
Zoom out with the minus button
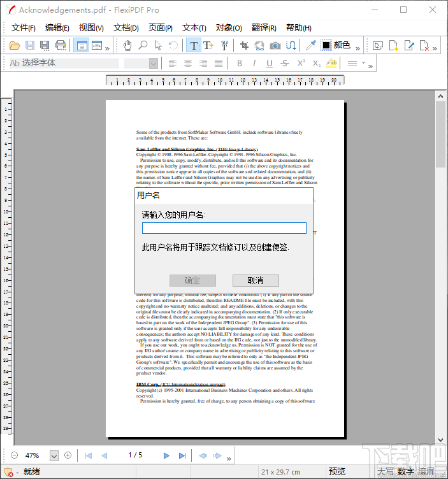pyautogui.click(x=15, y=455)
